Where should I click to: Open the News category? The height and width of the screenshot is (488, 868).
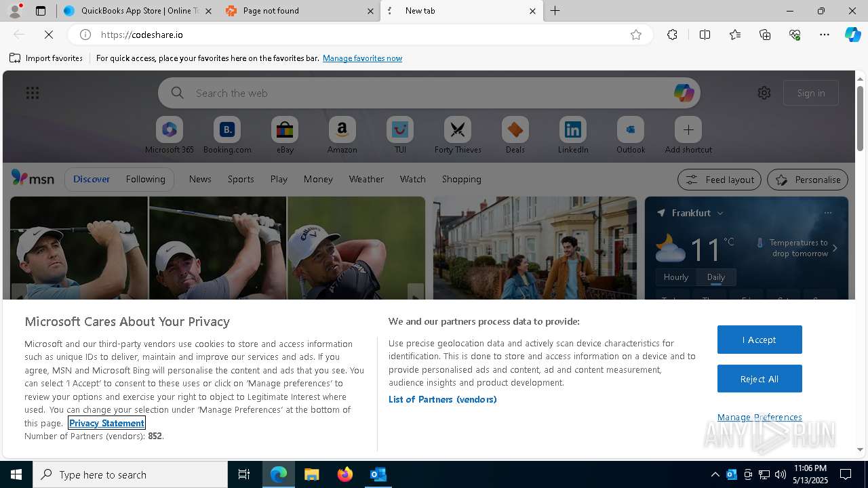pyautogui.click(x=200, y=179)
